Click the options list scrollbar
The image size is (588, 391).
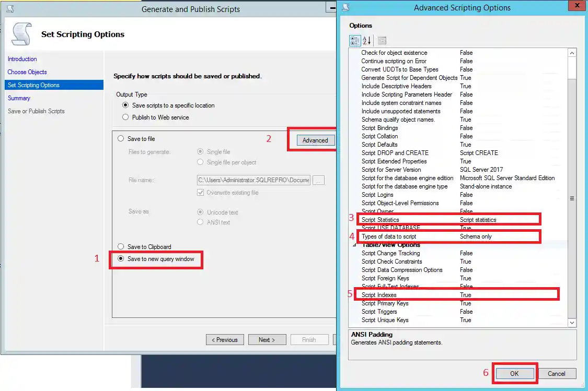(x=572, y=198)
